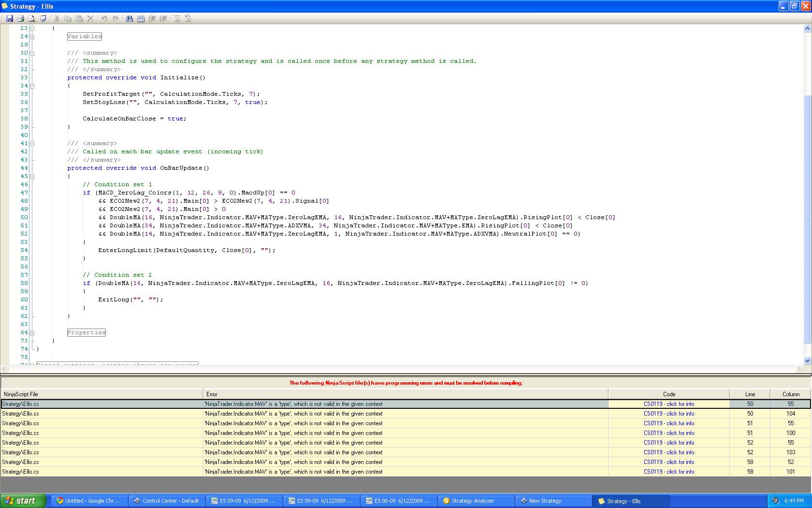The image size is (812, 508).
Task: Toggle the fold marker at line 64
Action: coord(32,333)
